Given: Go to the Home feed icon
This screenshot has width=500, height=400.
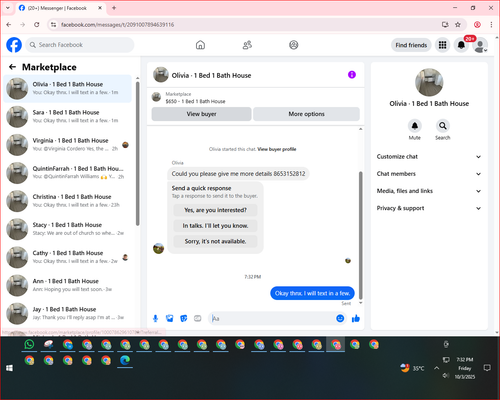Looking at the screenshot, I should coord(200,45).
